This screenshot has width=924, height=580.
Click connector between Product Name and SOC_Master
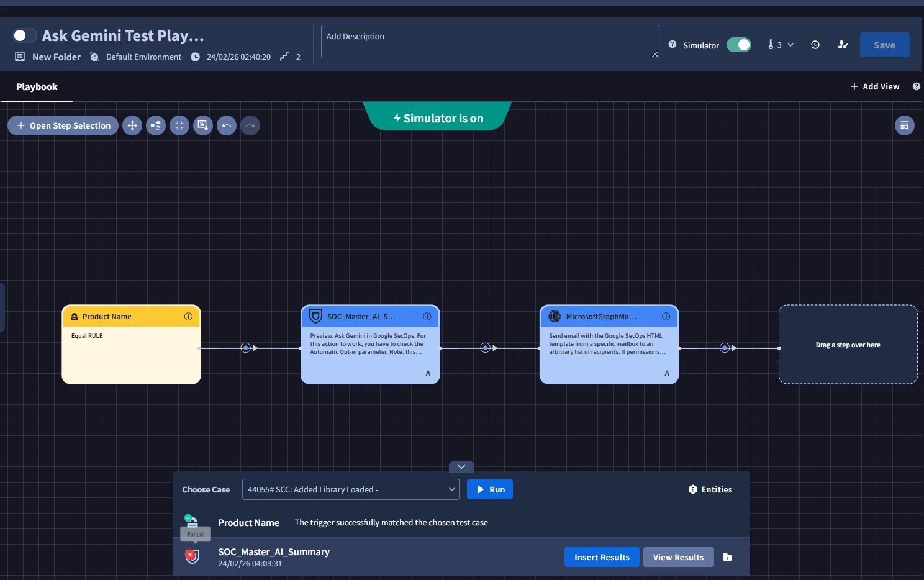click(x=246, y=348)
